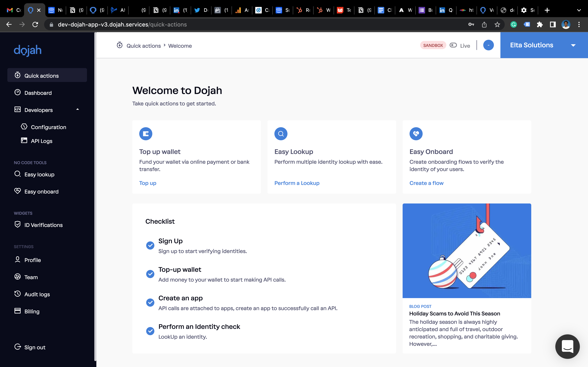Click the Perform a Lookup link
This screenshot has width=588, height=367.
coord(297,183)
